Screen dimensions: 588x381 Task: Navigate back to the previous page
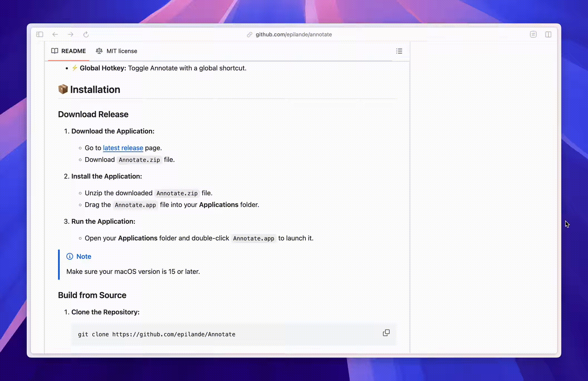point(55,34)
